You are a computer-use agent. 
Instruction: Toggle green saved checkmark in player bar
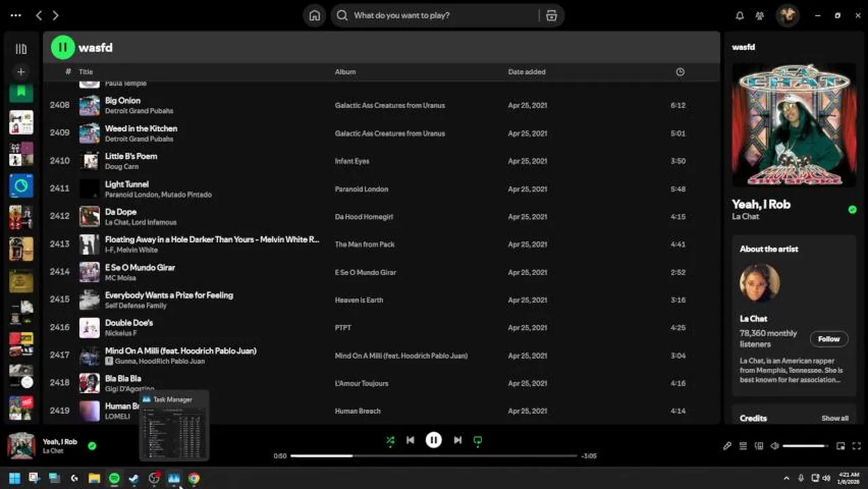[92, 446]
